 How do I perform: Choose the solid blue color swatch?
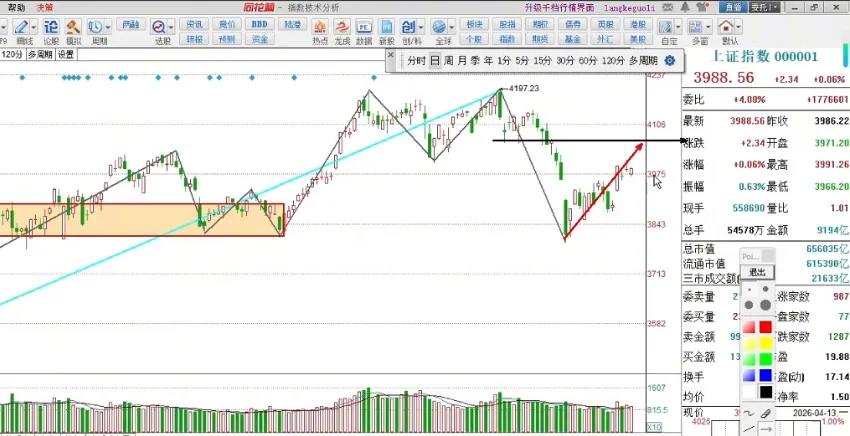pyautogui.click(x=765, y=375)
